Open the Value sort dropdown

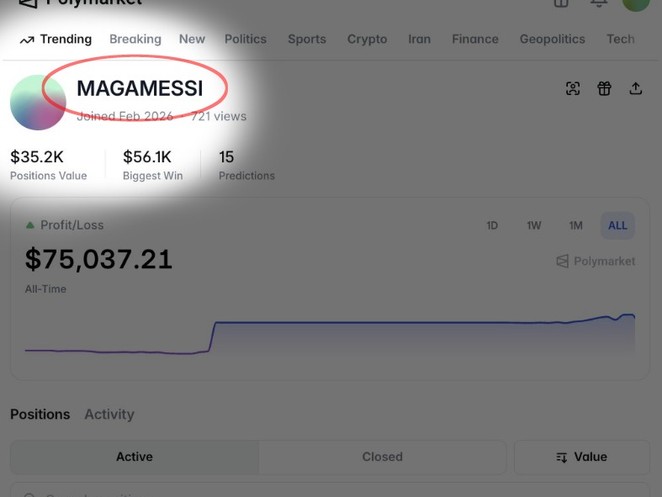tap(581, 457)
